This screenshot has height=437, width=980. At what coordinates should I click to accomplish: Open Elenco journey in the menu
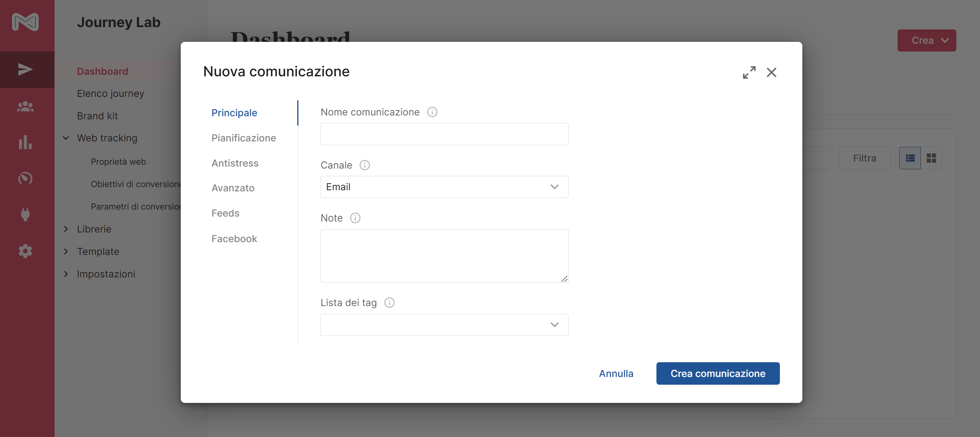111,93
